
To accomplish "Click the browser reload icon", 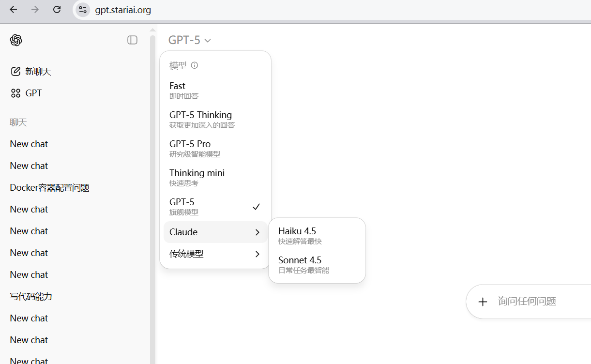I will coord(57,10).
